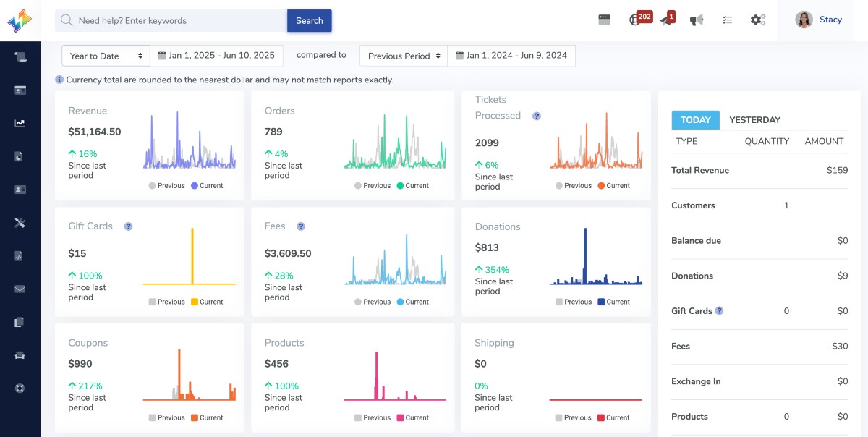This screenshot has height=437, width=868.
Task: Open the envelope email sidebar icon
Action: coord(20,289)
